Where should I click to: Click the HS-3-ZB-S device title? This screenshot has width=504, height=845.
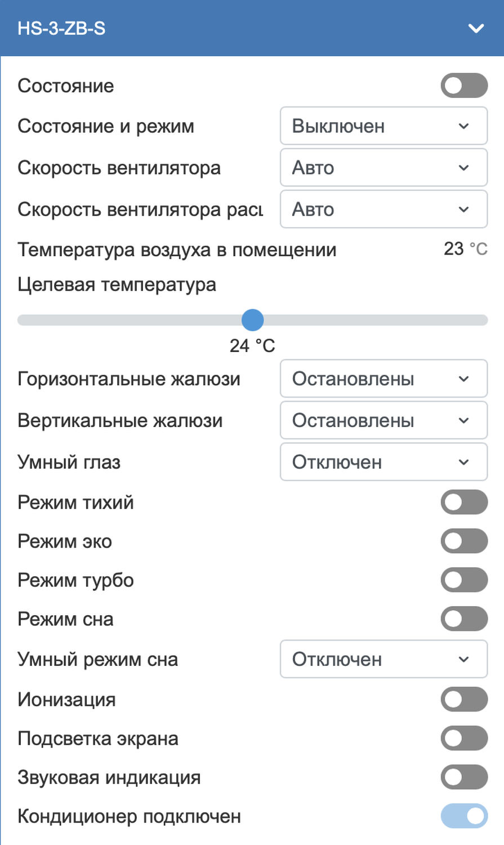pos(61,28)
